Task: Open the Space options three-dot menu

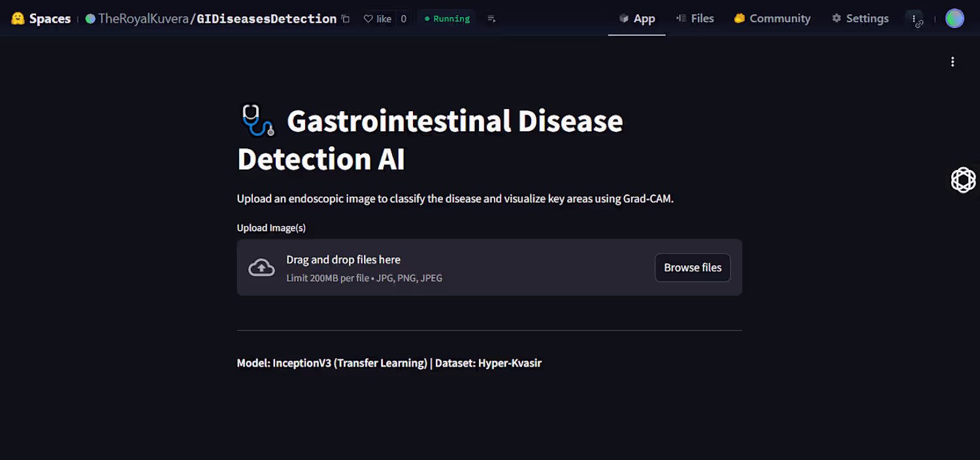Action: [915, 19]
